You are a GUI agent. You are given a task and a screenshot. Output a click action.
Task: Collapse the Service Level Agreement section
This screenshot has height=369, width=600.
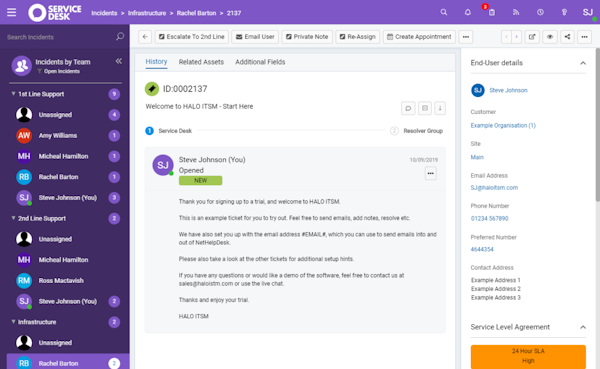pyautogui.click(x=583, y=327)
